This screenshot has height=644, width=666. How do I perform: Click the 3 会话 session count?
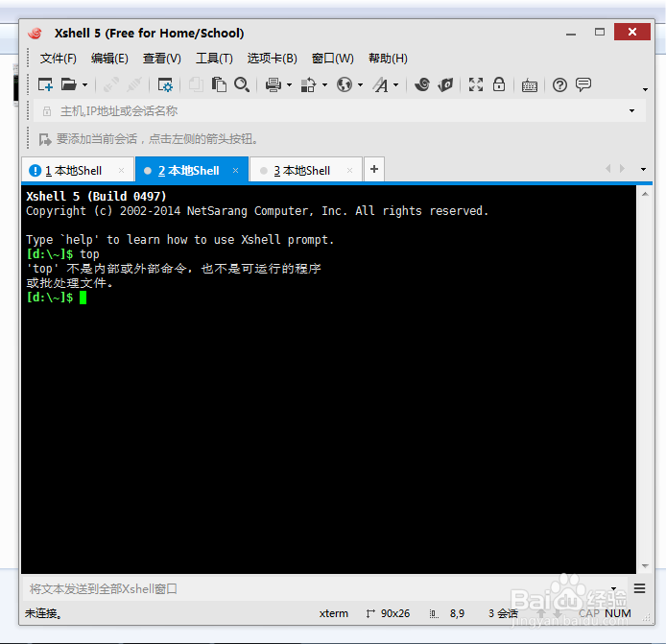pyautogui.click(x=503, y=613)
